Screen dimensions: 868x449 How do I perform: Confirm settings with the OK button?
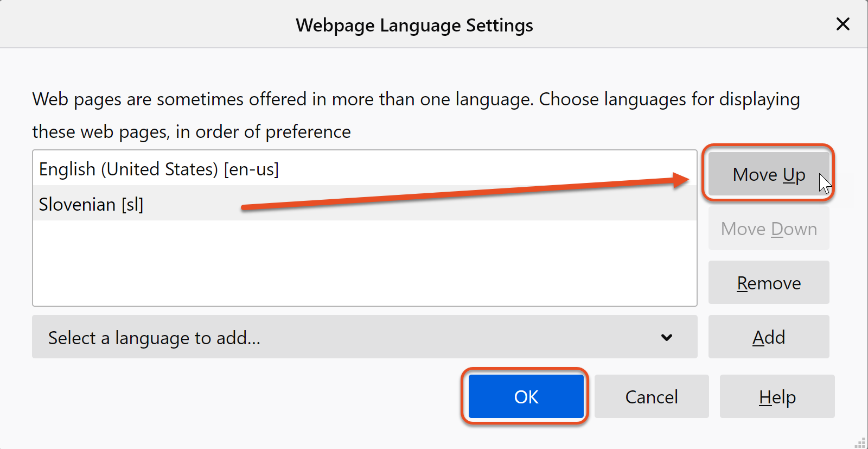(x=526, y=397)
